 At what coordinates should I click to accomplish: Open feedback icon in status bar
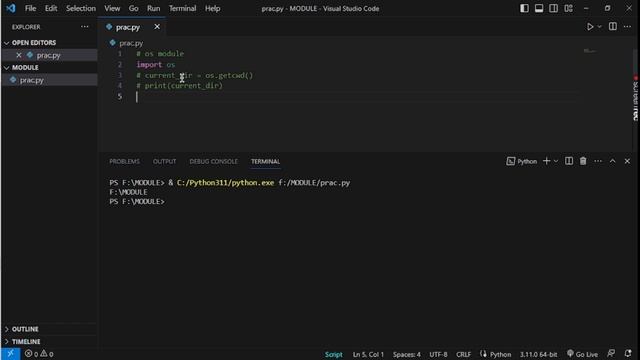click(x=611, y=353)
